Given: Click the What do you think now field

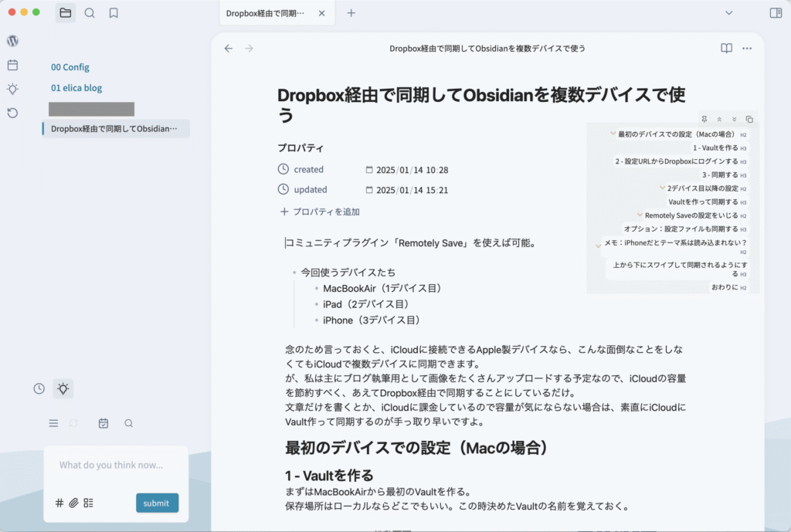Looking at the screenshot, I should (116, 465).
